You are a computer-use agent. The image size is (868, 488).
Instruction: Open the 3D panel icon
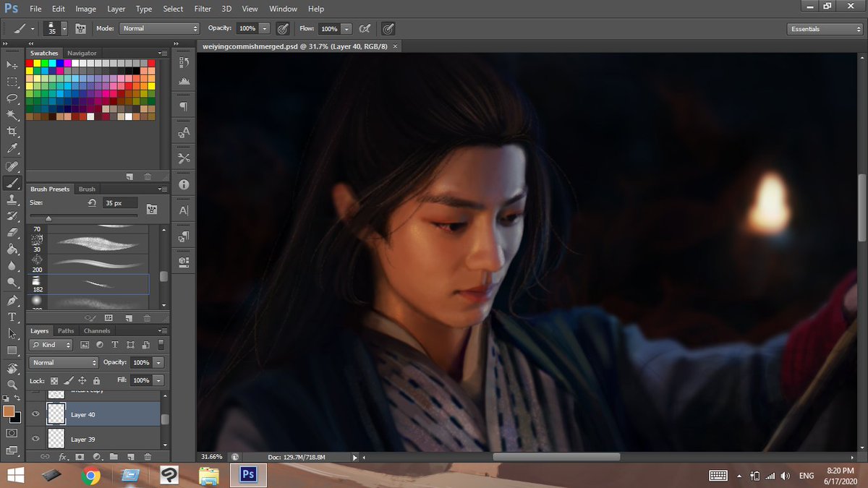click(x=184, y=262)
